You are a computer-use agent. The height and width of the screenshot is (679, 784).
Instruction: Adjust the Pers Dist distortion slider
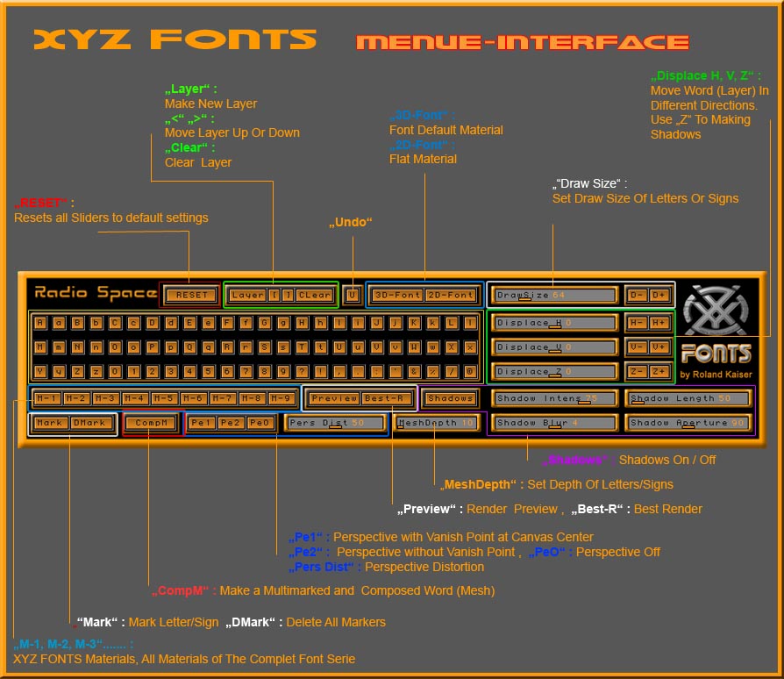click(335, 422)
